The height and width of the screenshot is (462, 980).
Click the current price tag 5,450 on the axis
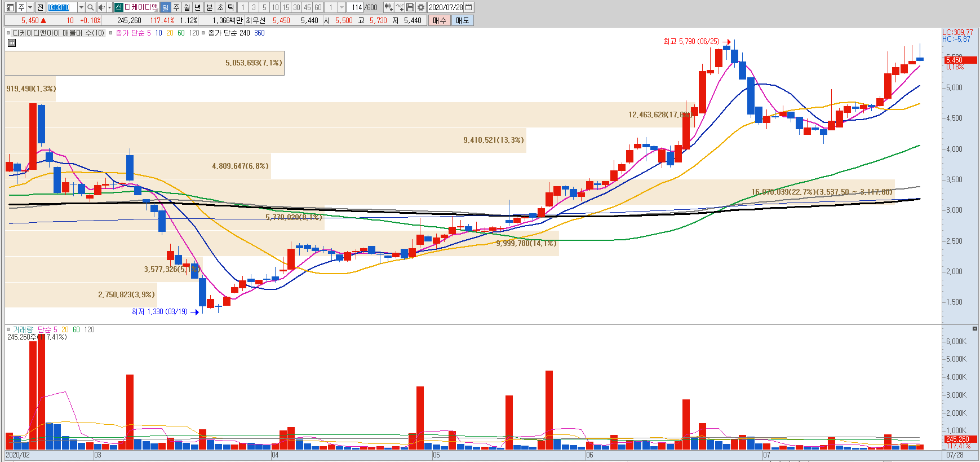[960, 60]
